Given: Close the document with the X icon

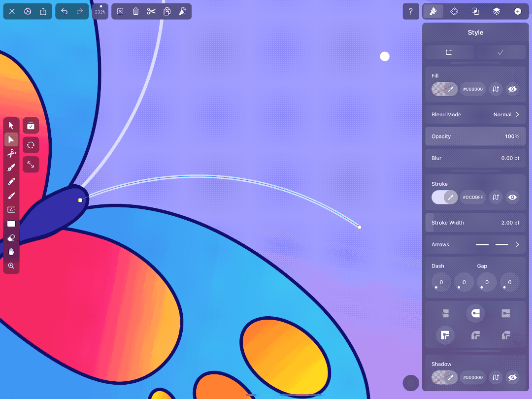Looking at the screenshot, I should pyautogui.click(x=12, y=11).
